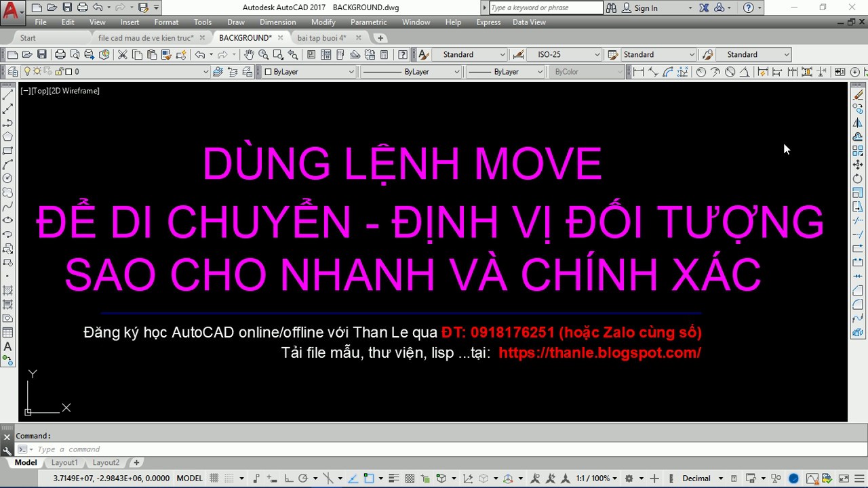Click the 'Type a keyword or phrase' search box
The height and width of the screenshot is (488, 868).
(545, 8)
